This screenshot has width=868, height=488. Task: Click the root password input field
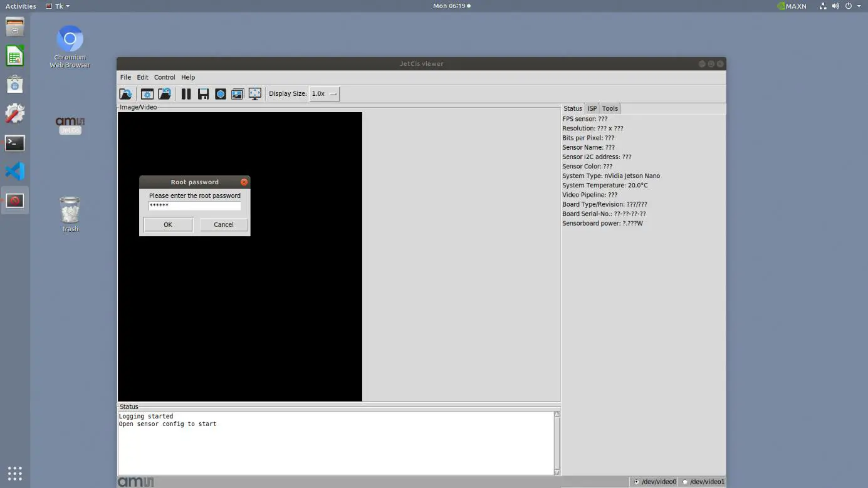click(x=195, y=205)
